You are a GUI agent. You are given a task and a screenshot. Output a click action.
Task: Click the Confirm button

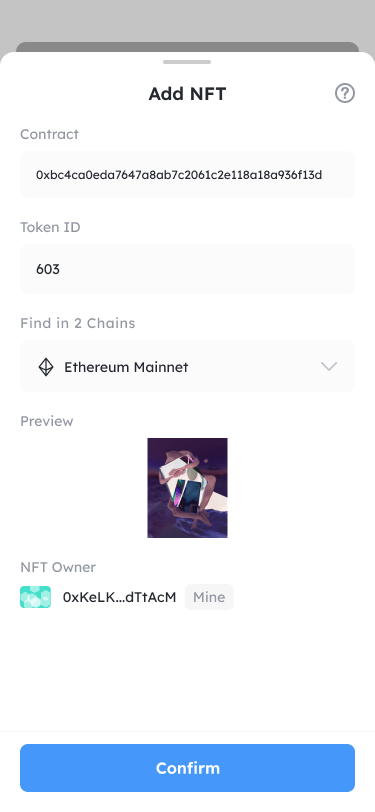(x=188, y=768)
